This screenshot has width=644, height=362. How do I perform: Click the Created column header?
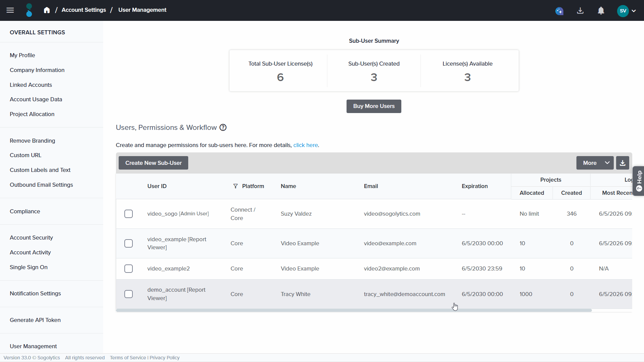pyautogui.click(x=571, y=193)
